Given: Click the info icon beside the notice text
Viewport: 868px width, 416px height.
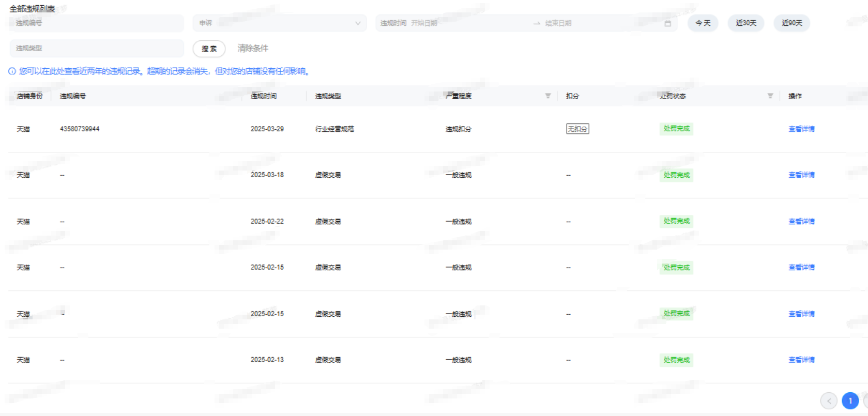Looking at the screenshot, I should (12, 71).
